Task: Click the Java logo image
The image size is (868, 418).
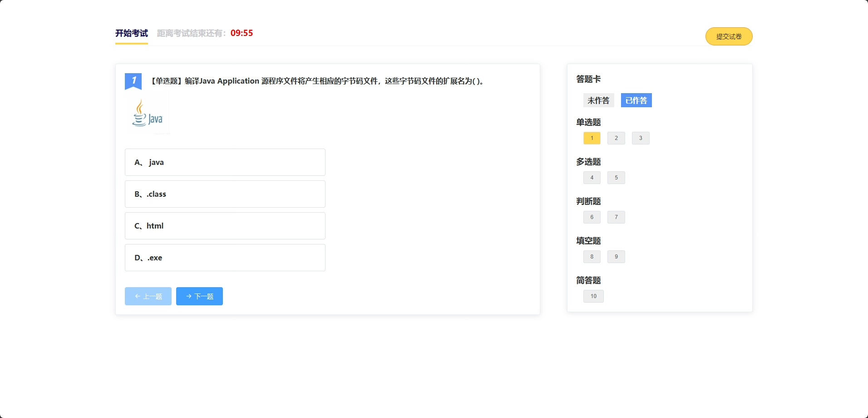Action: (147, 113)
